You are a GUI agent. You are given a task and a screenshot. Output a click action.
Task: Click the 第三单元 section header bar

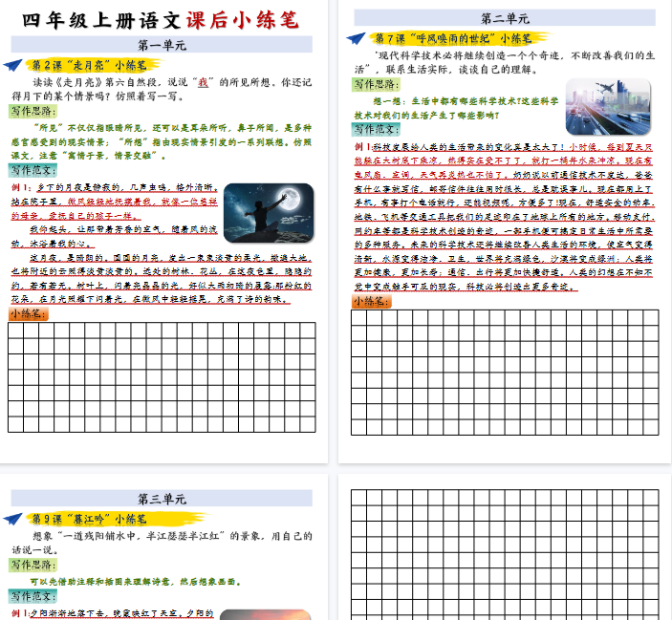click(x=162, y=498)
